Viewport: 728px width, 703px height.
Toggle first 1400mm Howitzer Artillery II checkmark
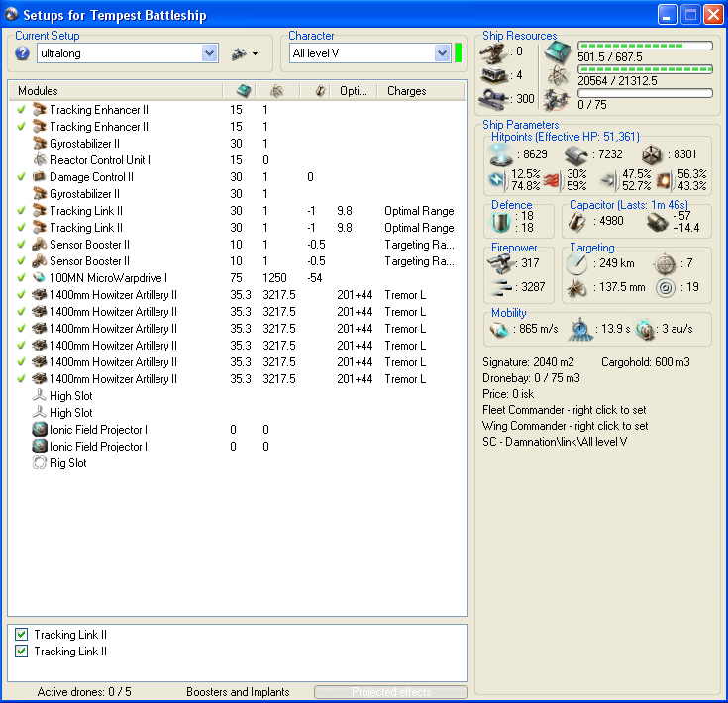tap(21, 295)
